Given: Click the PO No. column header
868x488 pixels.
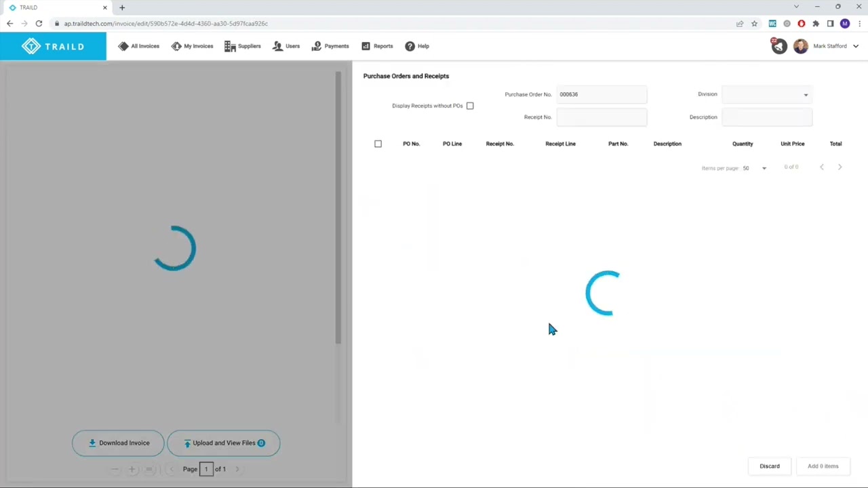Looking at the screenshot, I should (x=411, y=144).
